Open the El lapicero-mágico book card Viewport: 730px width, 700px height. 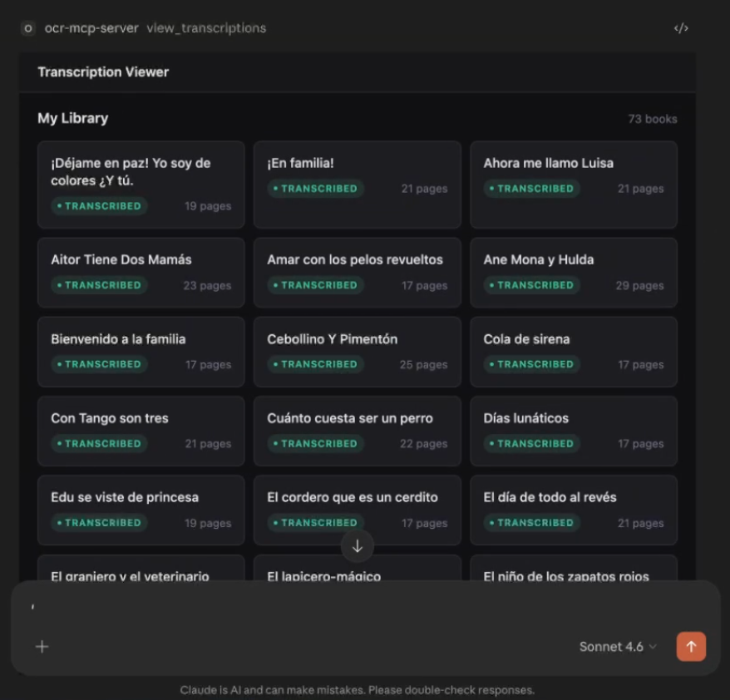click(x=357, y=569)
